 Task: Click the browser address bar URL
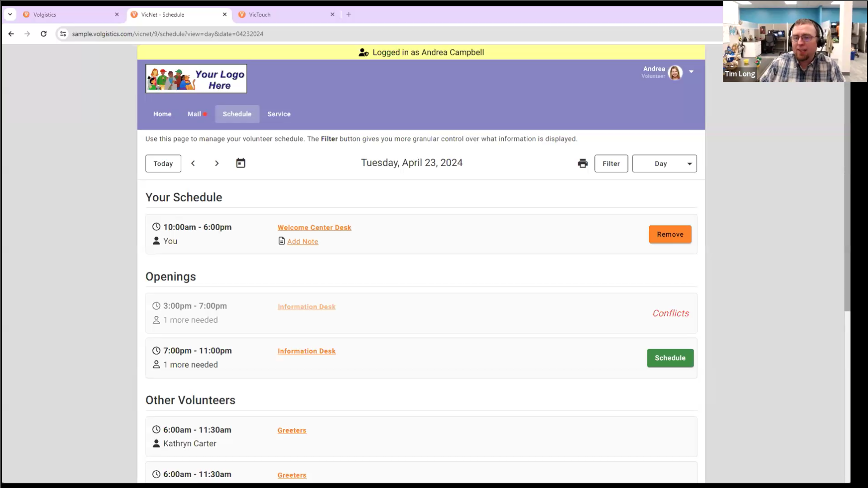pos(167,34)
